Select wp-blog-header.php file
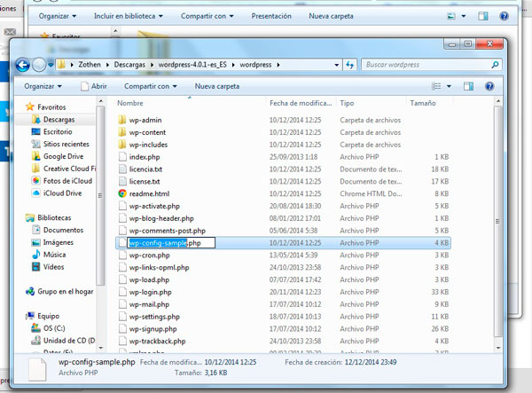This screenshot has height=393, width=532. (x=161, y=218)
